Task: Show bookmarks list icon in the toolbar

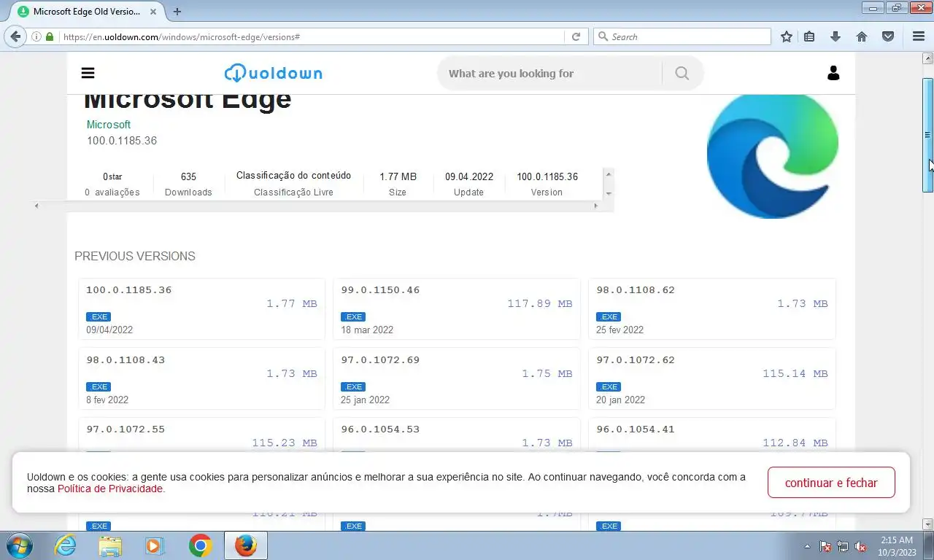Action: point(809,36)
